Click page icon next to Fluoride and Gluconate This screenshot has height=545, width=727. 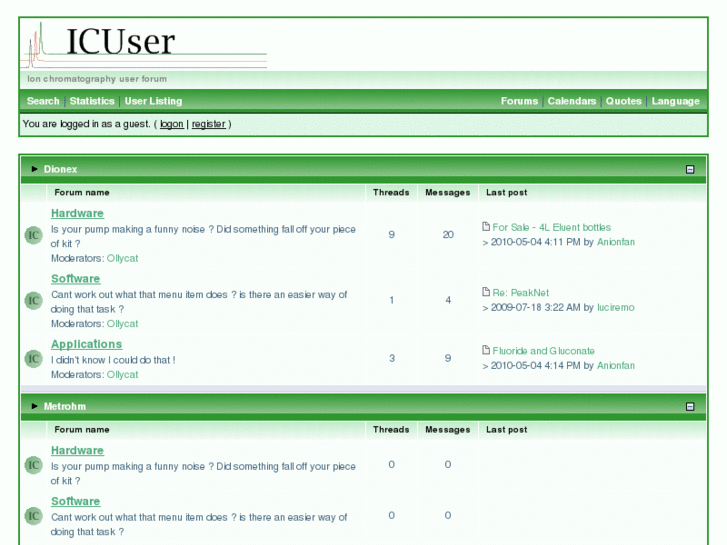(x=486, y=350)
